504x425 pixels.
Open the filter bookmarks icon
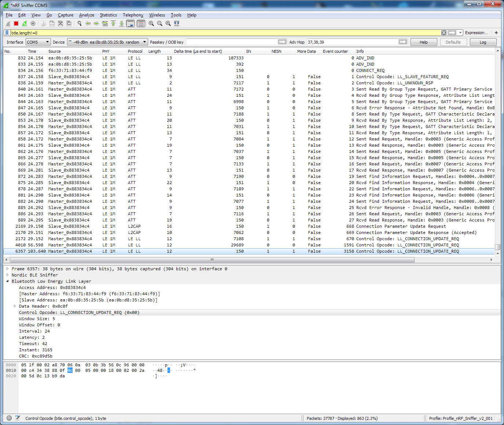(x=7, y=33)
